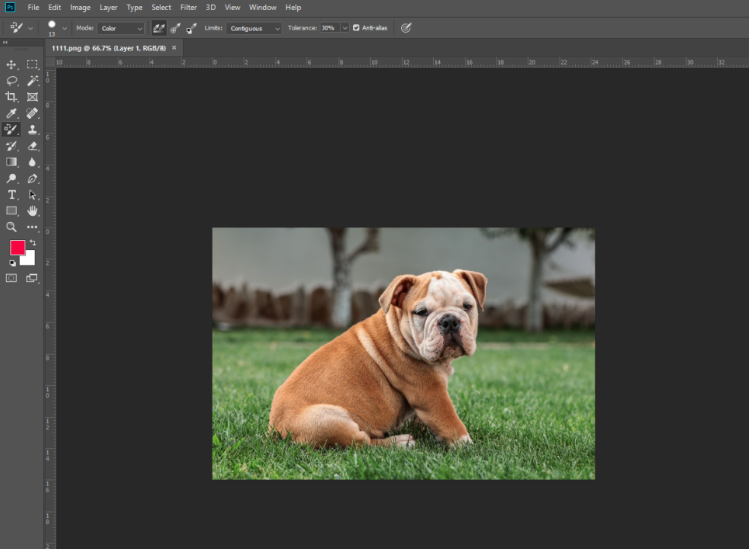This screenshot has width=751, height=549.
Task: Select the Pen tool
Action: (32, 178)
